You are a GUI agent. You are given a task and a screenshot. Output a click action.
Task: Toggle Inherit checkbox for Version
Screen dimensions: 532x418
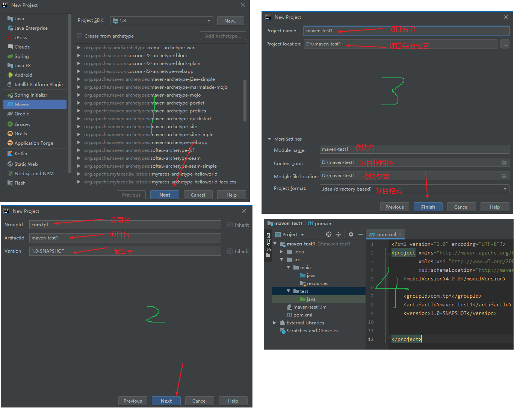[x=230, y=251]
